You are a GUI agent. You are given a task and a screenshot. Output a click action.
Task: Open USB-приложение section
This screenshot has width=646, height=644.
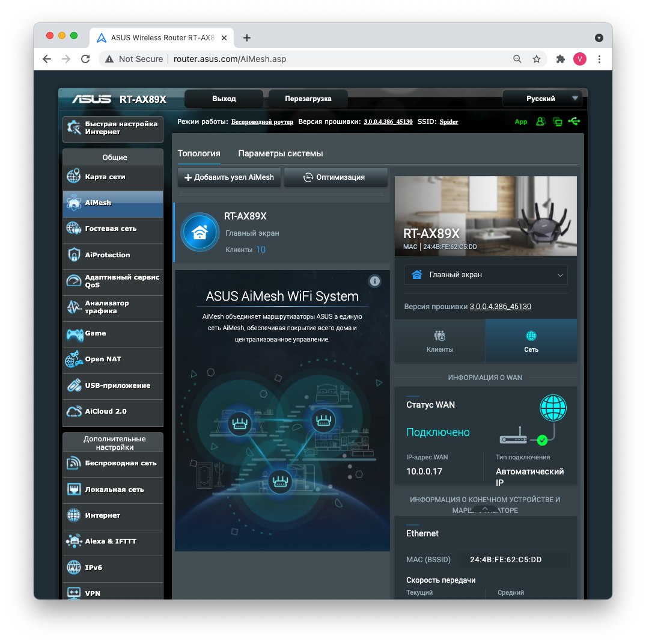[x=113, y=385]
